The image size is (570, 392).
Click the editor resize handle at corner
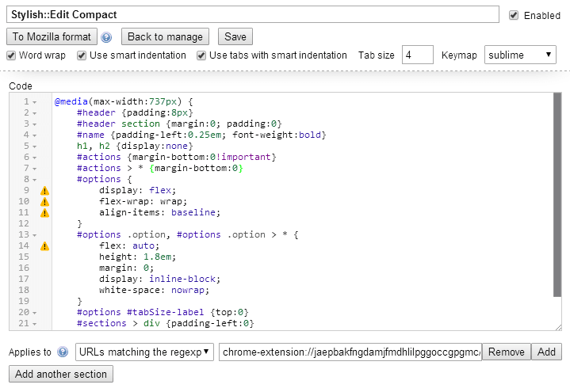tap(558, 327)
